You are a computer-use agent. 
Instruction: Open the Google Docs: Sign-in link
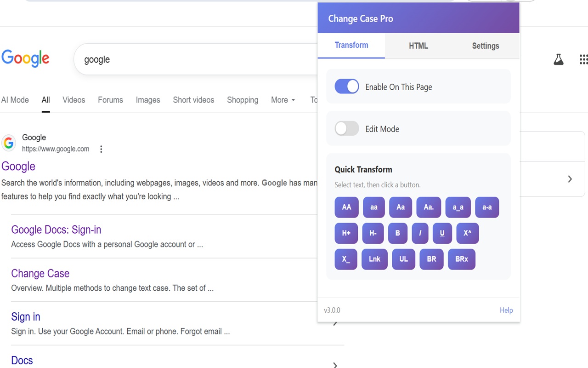[x=56, y=230]
